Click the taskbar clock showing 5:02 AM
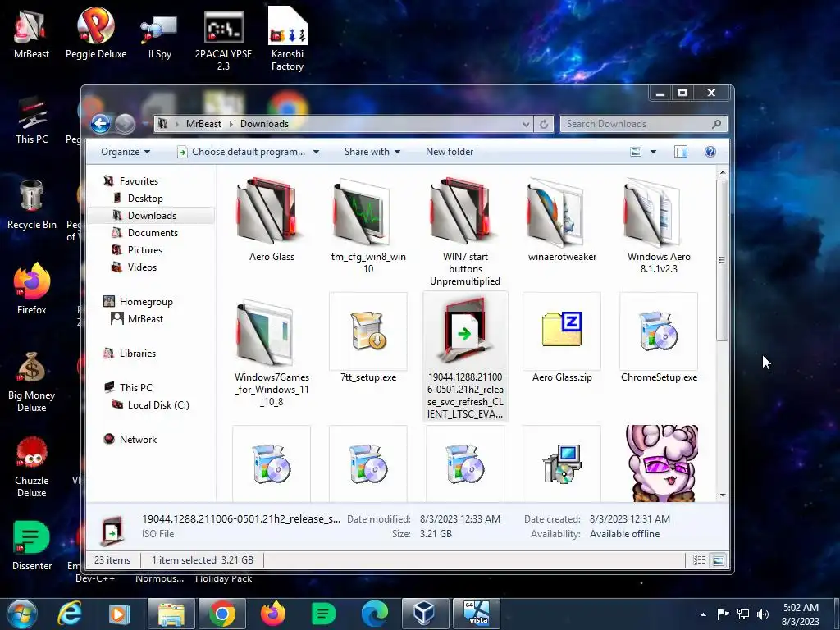840x630 pixels. pos(801,614)
